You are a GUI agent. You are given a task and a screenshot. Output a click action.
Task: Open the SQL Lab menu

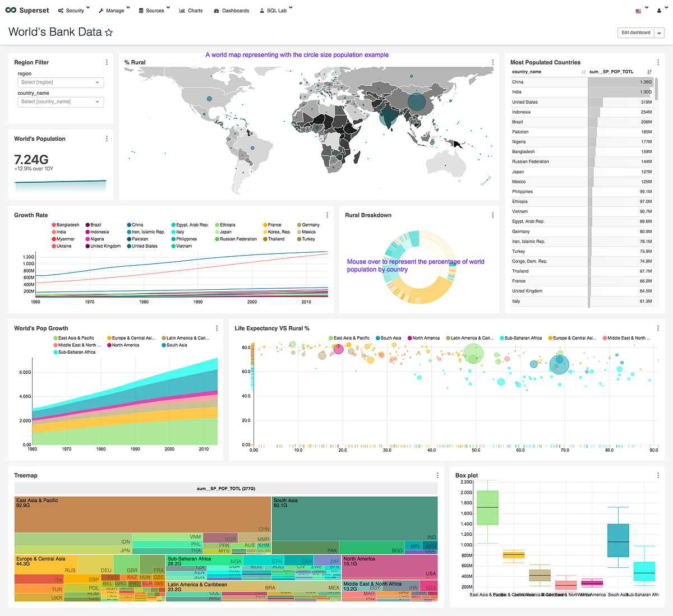pyautogui.click(x=275, y=10)
